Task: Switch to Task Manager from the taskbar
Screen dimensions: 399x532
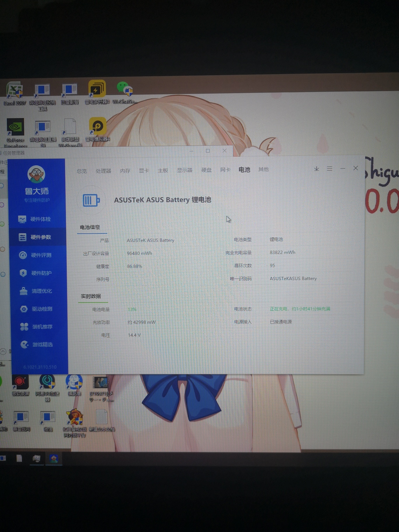Action: coord(36,459)
